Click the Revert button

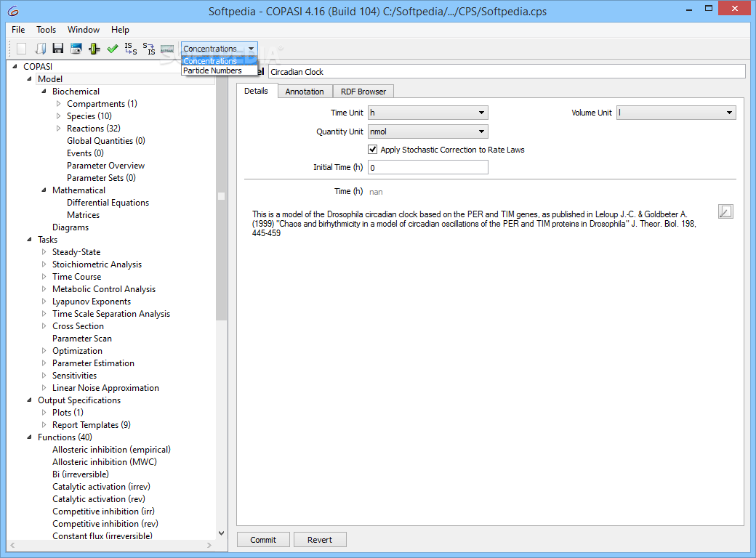pyautogui.click(x=320, y=540)
